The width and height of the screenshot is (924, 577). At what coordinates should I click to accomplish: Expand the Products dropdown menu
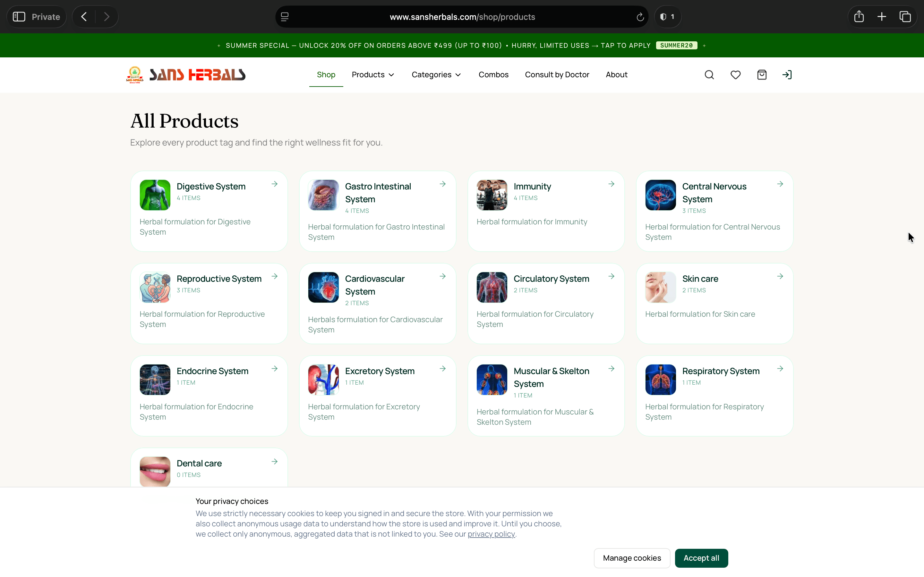coord(373,75)
